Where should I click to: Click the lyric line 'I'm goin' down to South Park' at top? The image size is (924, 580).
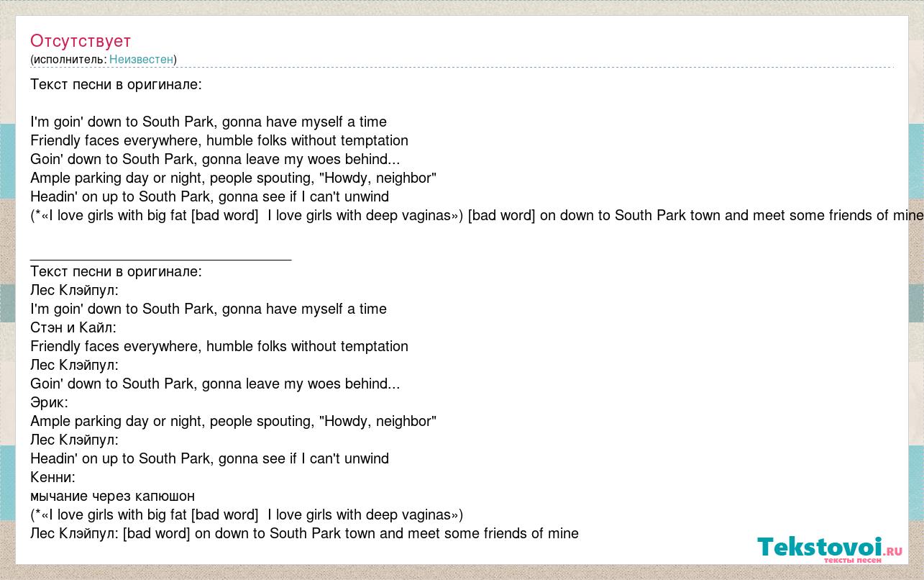[209, 122]
